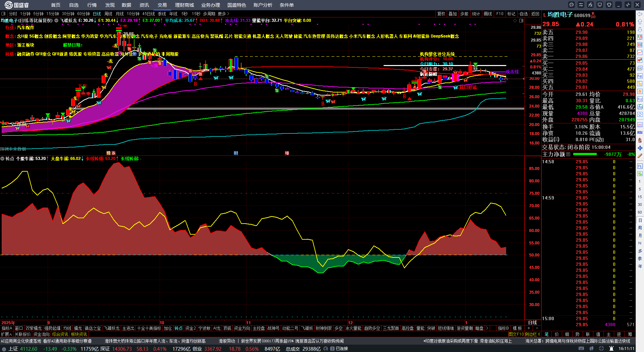This screenshot has width=644, height=352.
Task: Click the blue left arrow on right sidebar
Action: click(640, 14)
